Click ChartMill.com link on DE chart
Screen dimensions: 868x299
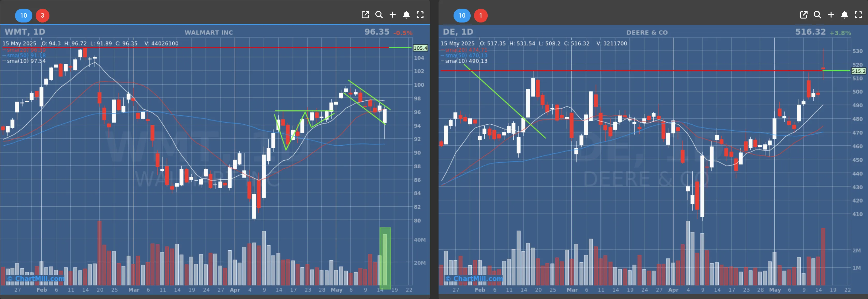[474, 279]
